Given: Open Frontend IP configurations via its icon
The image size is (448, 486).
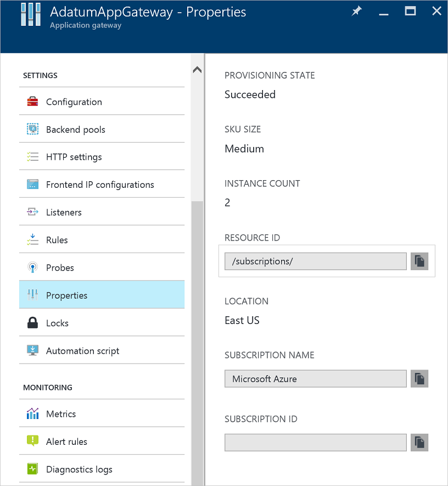Looking at the screenshot, I should click(x=33, y=184).
